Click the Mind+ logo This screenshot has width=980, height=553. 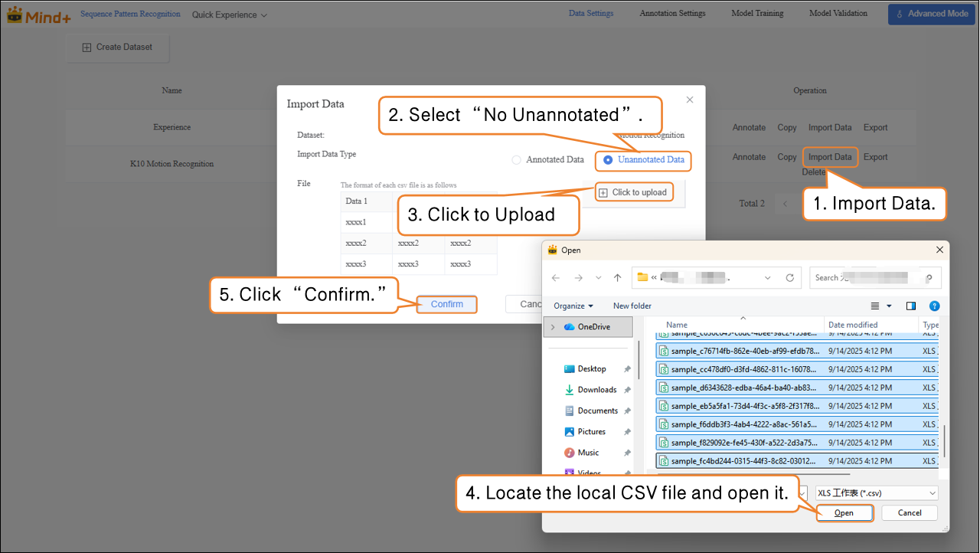(x=38, y=14)
